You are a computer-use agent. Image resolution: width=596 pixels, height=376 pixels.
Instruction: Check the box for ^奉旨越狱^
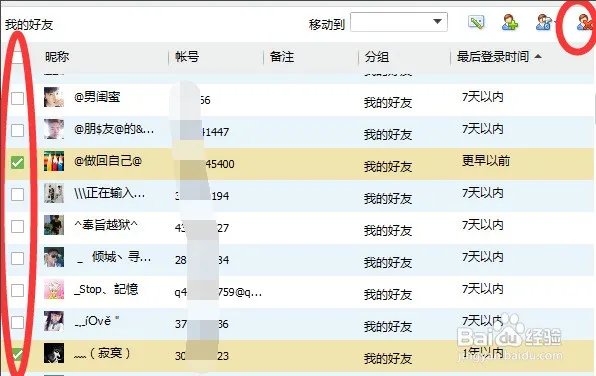pos(17,226)
